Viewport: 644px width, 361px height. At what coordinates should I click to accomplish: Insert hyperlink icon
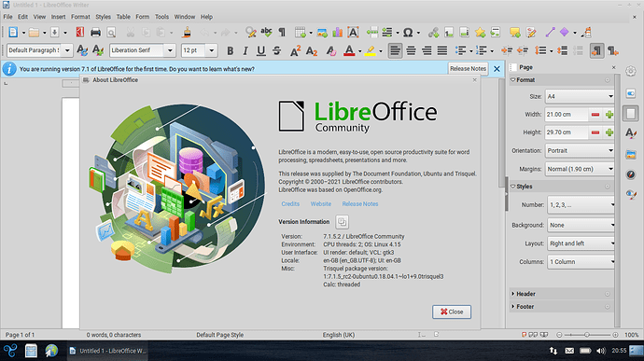[433, 32]
